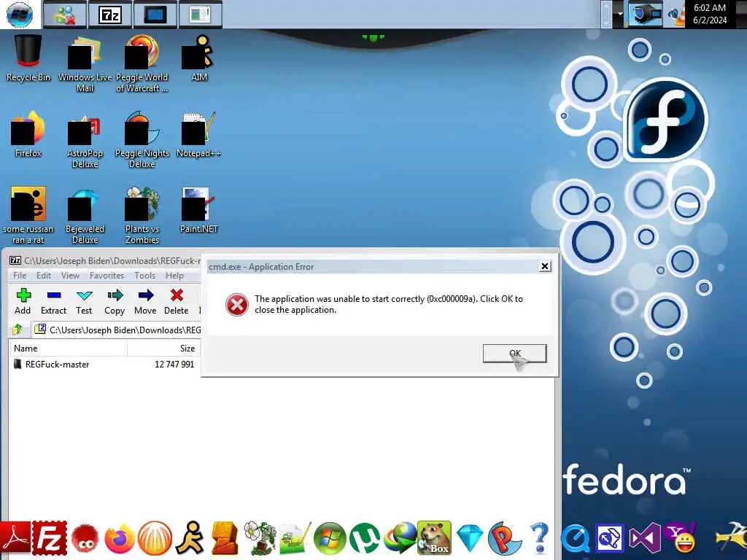Image resolution: width=747 pixels, height=560 pixels.
Task: Go up one folder level in 7-Zip
Action: (18, 329)
